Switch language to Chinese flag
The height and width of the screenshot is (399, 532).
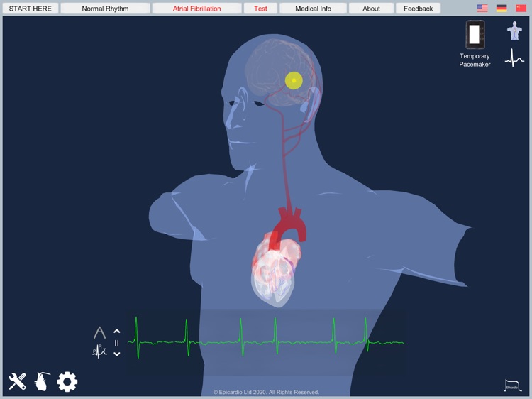(521, 8)
